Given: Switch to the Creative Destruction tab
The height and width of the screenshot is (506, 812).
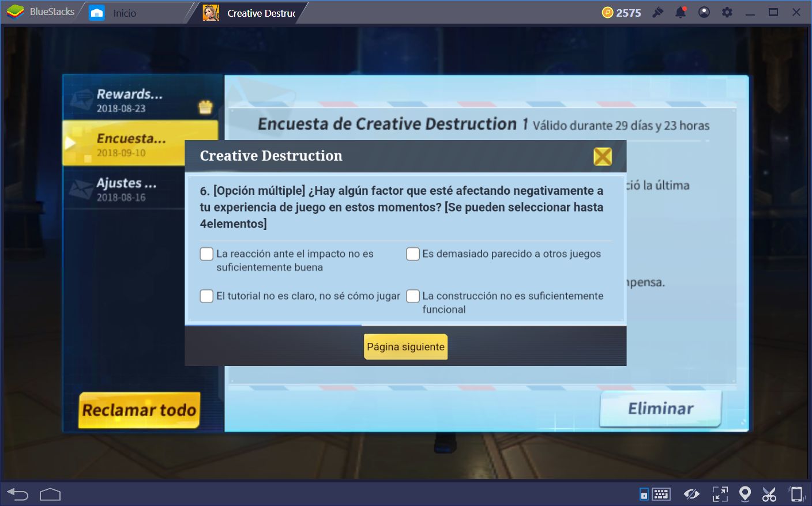Looking at the screenshot, I should click(250, 13).
